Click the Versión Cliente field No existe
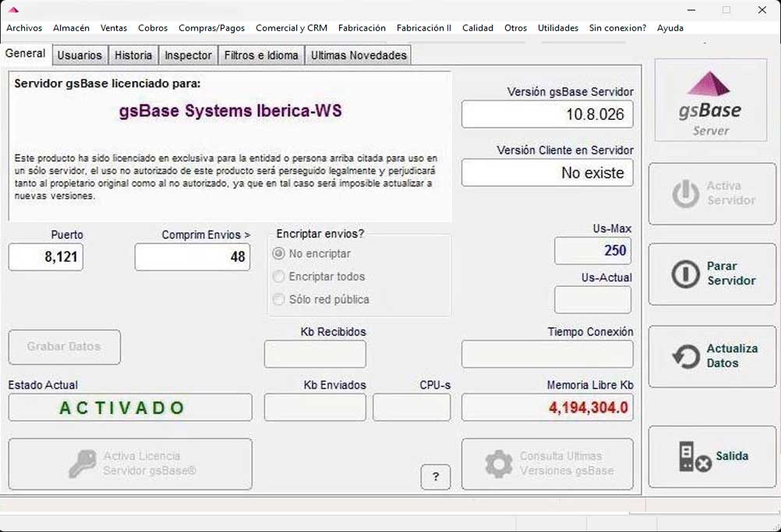This screenshot has width=781, height=532. click(547, 173)
